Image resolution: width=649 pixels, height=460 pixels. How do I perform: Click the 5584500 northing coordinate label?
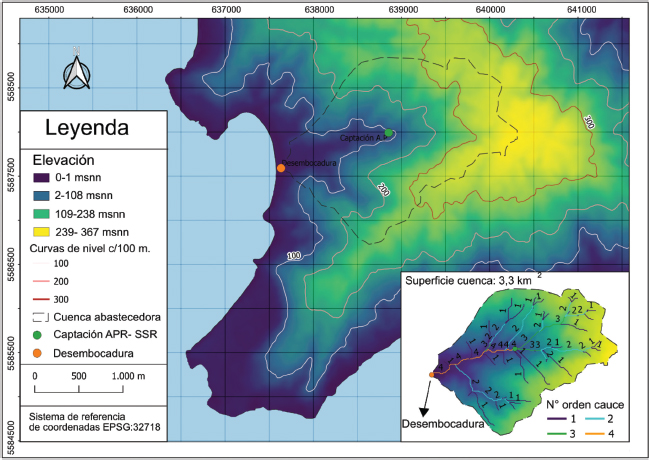coord(11,438)
